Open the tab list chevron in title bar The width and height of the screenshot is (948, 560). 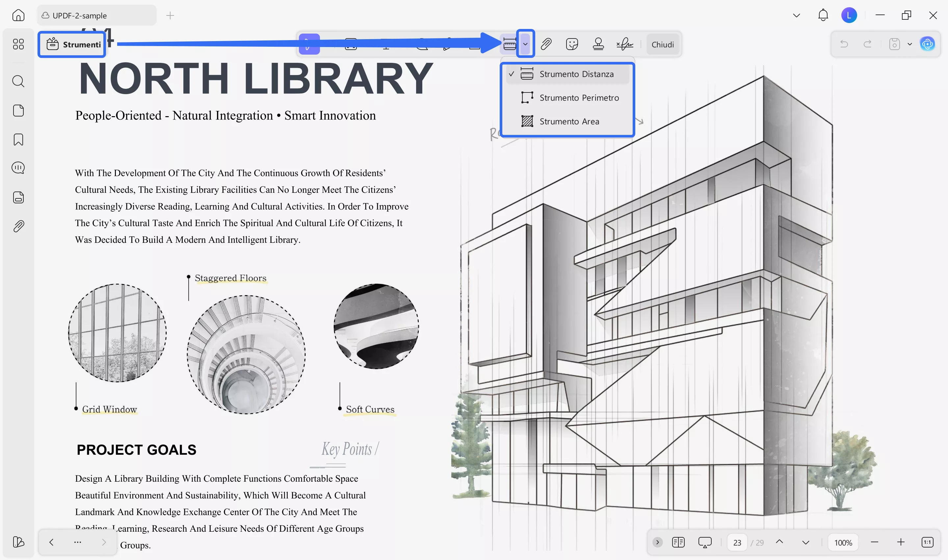coord(796,15)
